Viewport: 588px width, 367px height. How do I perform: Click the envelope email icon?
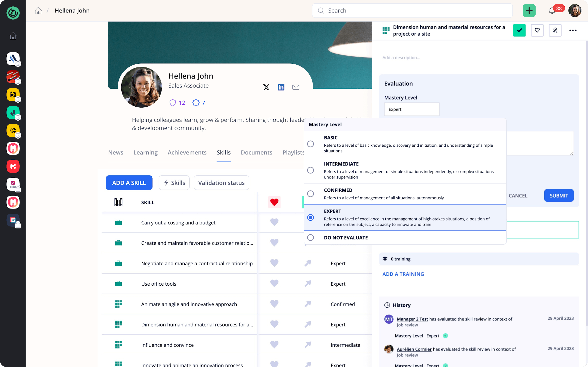(295, 87)
